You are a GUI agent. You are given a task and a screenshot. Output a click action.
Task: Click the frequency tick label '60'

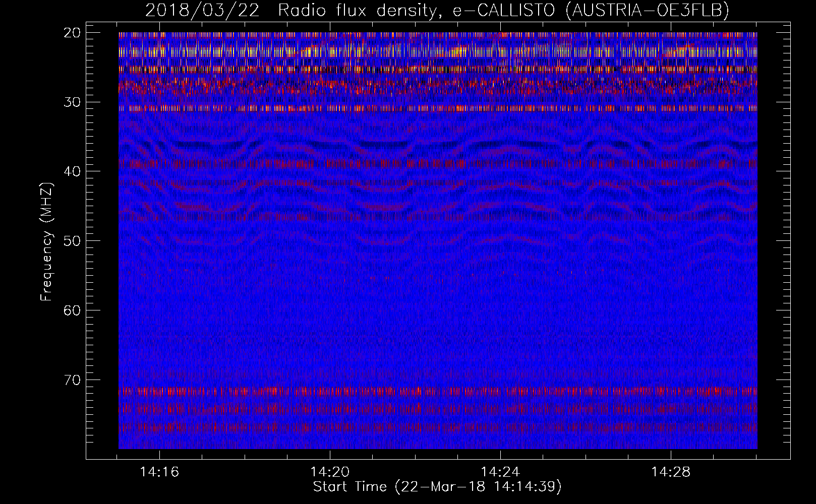coord(72,310)
